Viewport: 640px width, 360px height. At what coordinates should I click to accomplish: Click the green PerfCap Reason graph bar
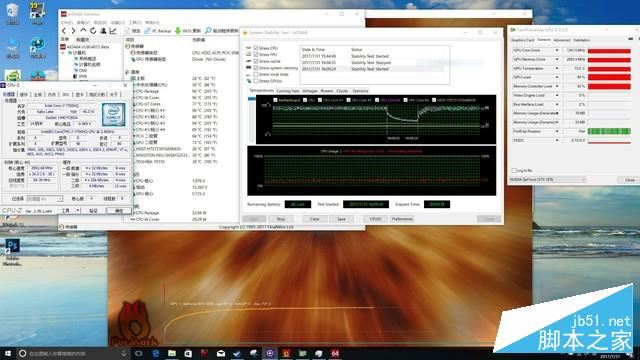609,131
